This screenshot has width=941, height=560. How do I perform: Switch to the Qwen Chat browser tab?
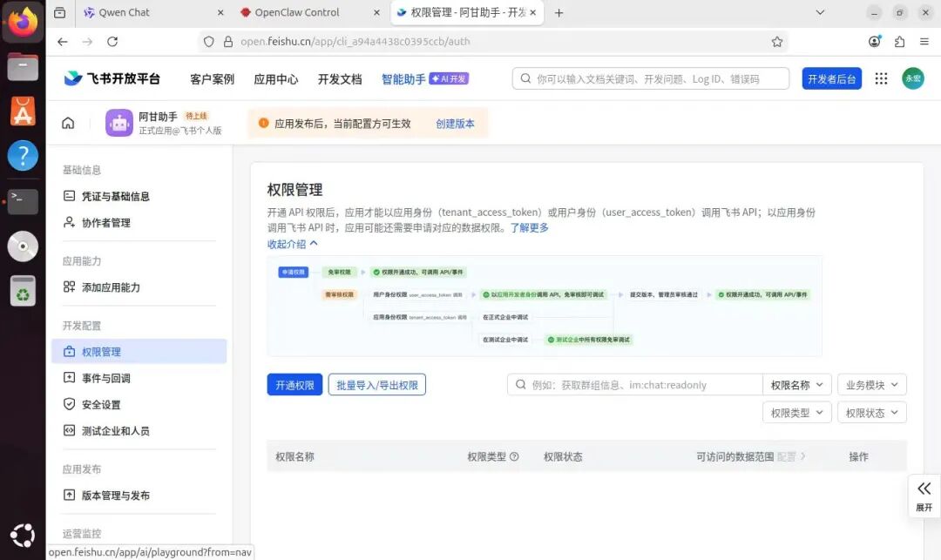coord(126,12)
